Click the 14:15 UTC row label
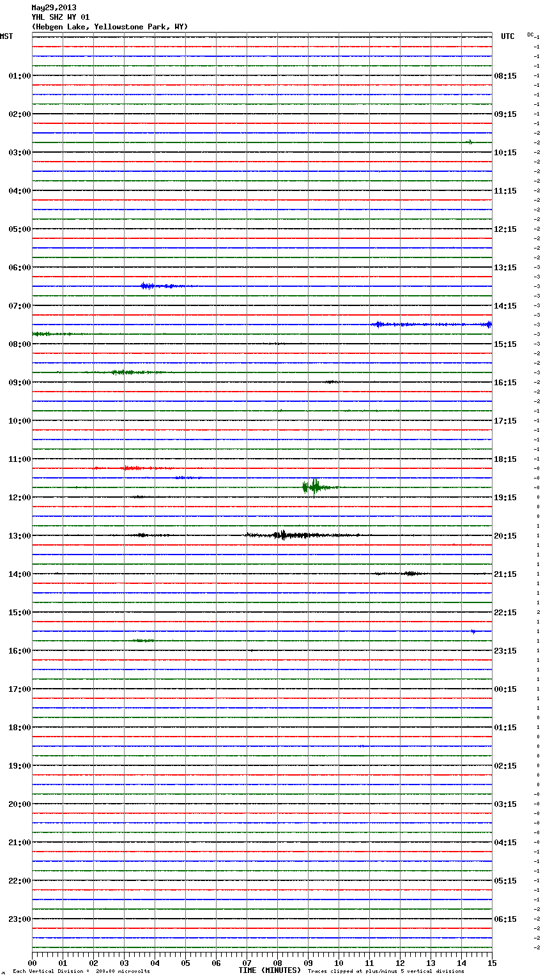 point(505,306)
